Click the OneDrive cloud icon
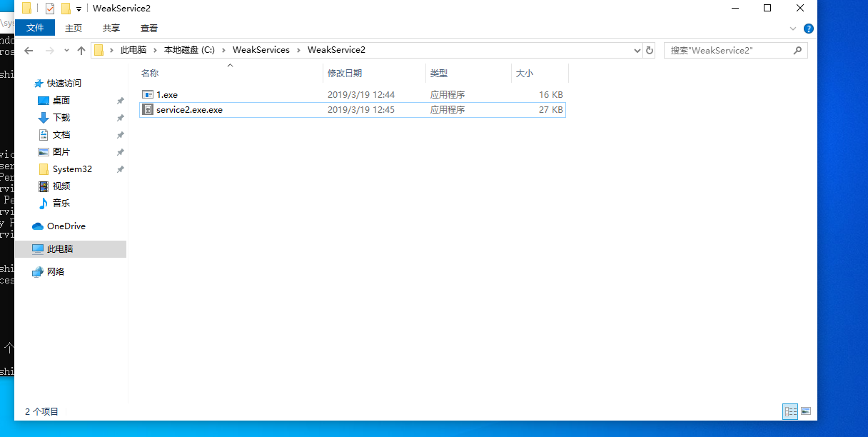Viewport: 868px width, 437px height. point(38,226)
